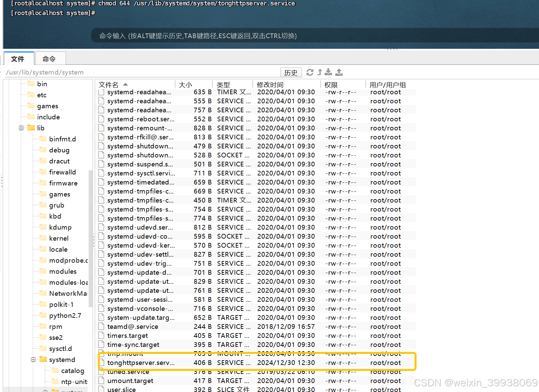Collapse the systemd tree node
539x392 pixels.
33,360
